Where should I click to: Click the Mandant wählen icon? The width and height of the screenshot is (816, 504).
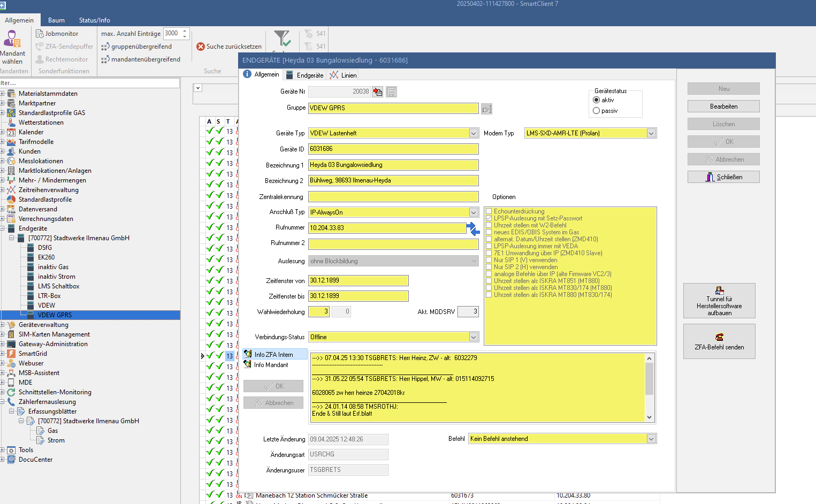[x=12, y=39]
